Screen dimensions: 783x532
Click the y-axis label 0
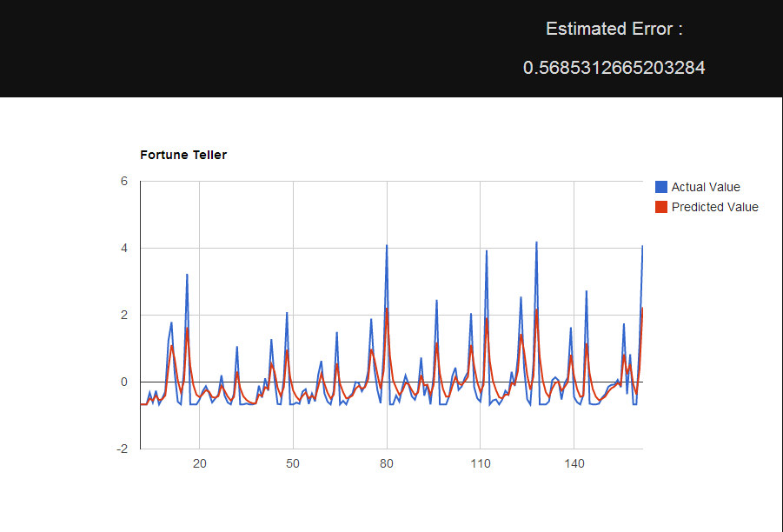[124, 382]
